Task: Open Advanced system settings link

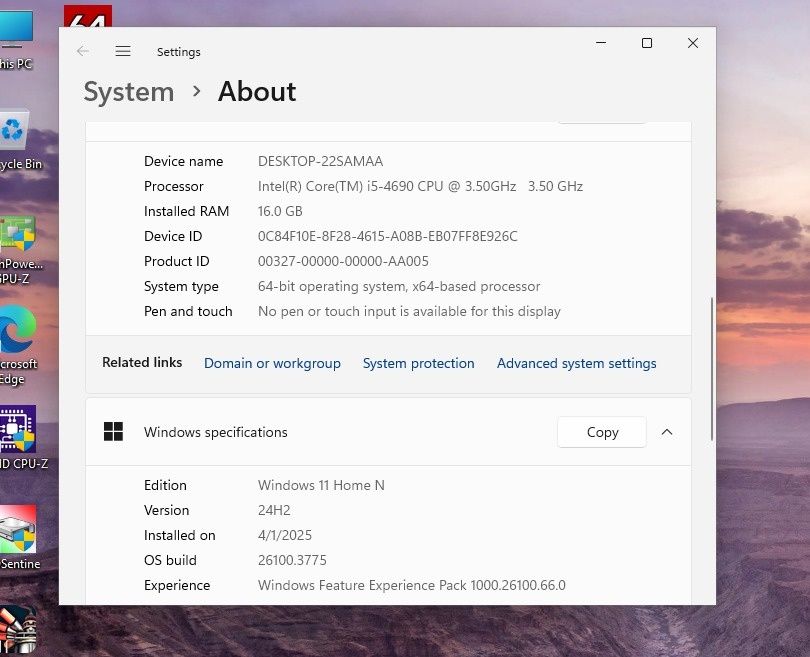Action: [x=576, y=363]
